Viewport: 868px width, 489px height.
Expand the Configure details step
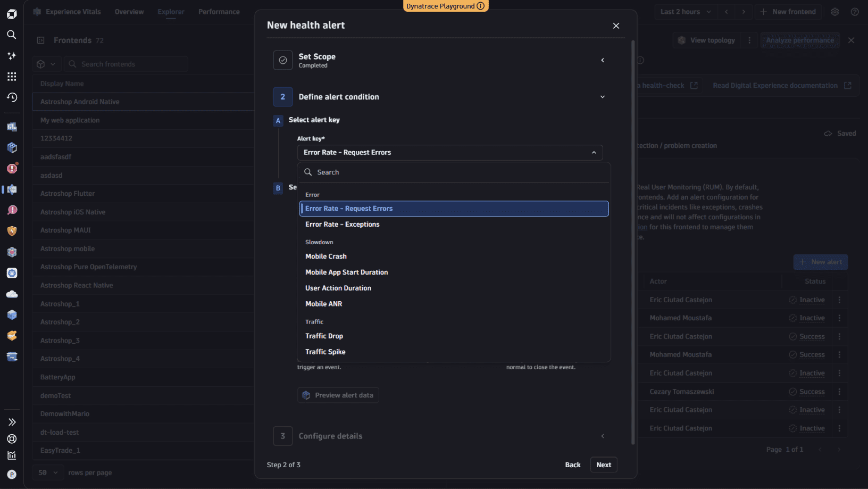point(603,436)
